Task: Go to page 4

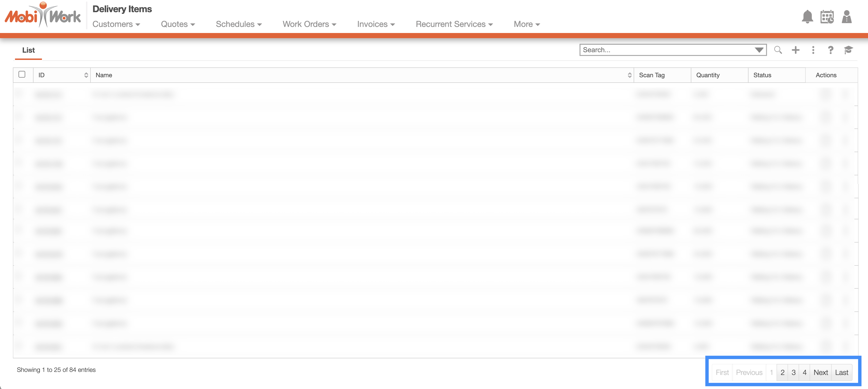Action: (x=805, y=373)
